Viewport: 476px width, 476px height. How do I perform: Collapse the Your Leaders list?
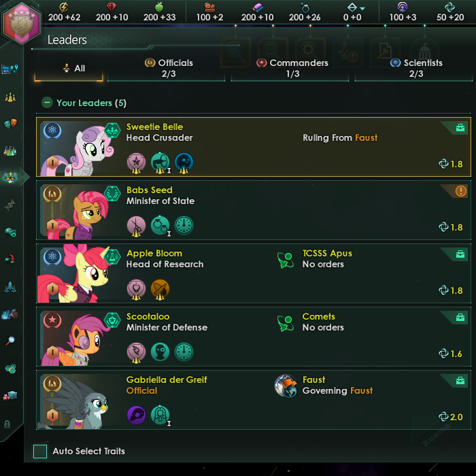(x=47, y=103)
